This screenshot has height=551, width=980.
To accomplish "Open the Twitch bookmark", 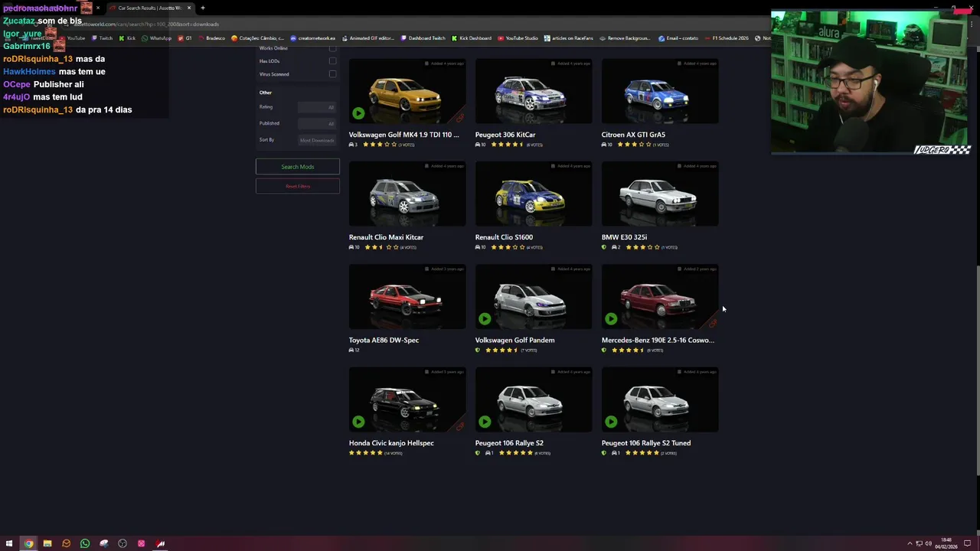I will tap(102, 37).
